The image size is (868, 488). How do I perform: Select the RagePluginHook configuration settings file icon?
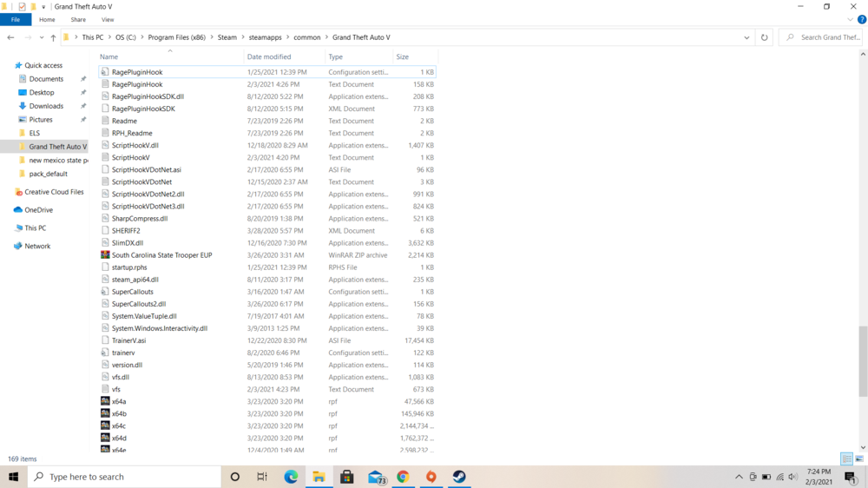tap(105, 72)
